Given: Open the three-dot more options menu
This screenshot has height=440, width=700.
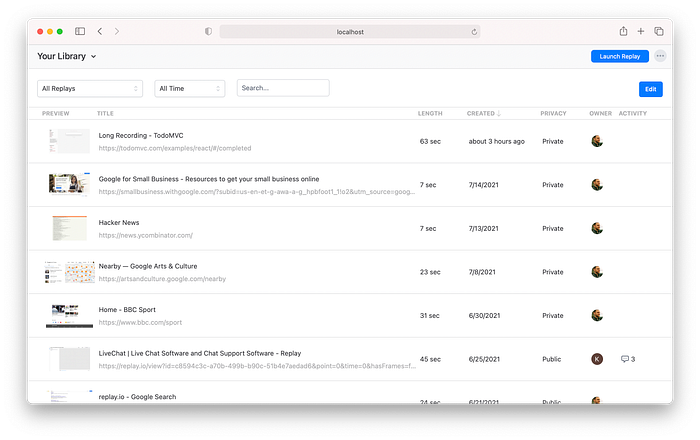Looking at the screenshot, I should (x=660, y=56).
